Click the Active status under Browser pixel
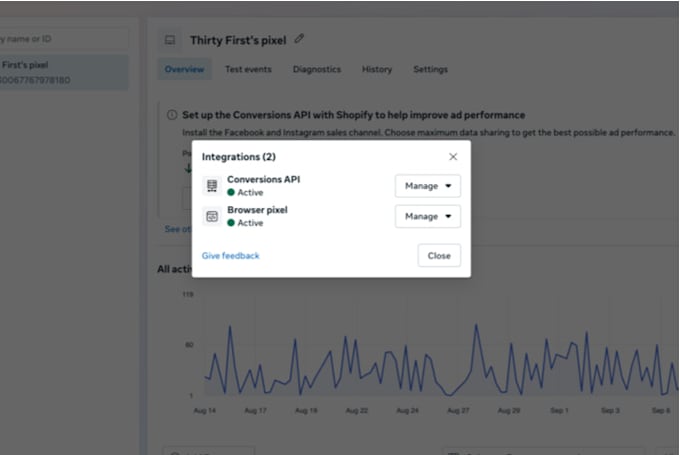Image resolution: width=680 pixels, height=455 pixels. click(245, 223)
